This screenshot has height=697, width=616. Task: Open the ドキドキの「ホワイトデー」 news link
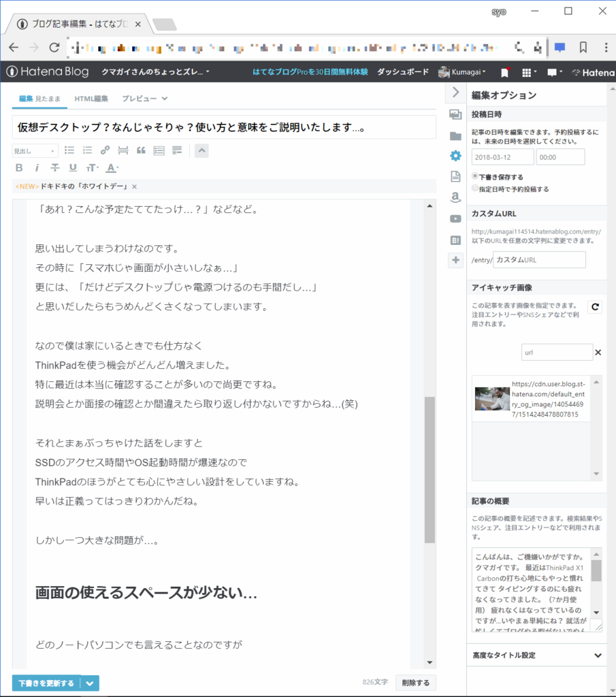click(84, 187)
